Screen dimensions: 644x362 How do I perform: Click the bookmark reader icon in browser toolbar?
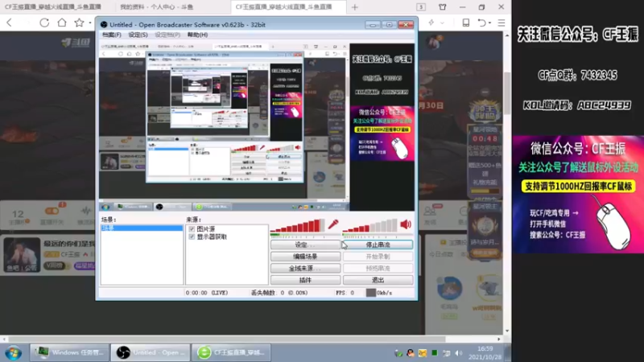[x=466, y=23]
